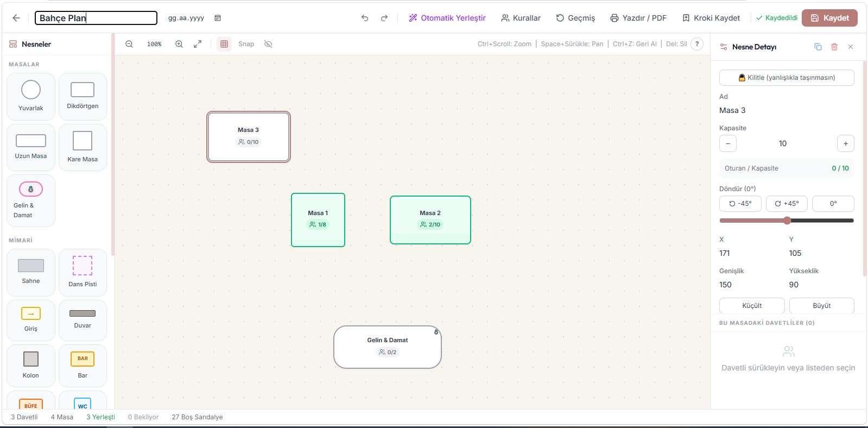Screen dimensions: 868x428
Task: Add the Gelin & Damat table object
Action: click(31, 200)
